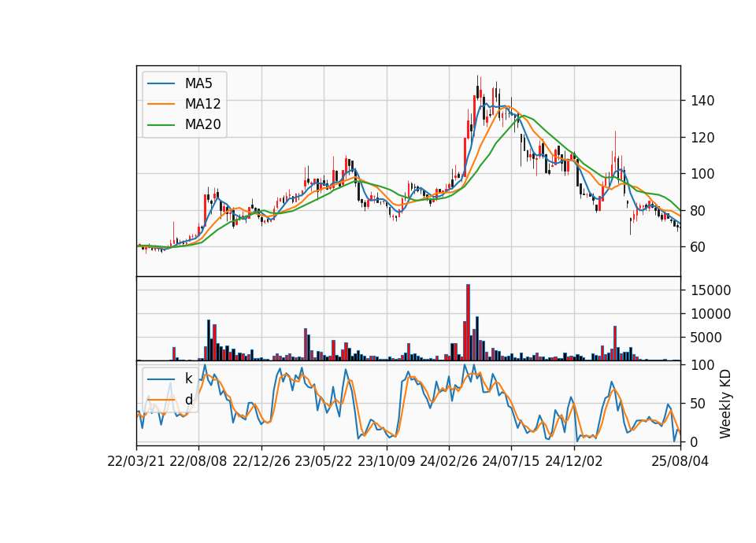Click the k legend label in KD panel
This screenshot has height=543, width=756.
pos(188,379)
